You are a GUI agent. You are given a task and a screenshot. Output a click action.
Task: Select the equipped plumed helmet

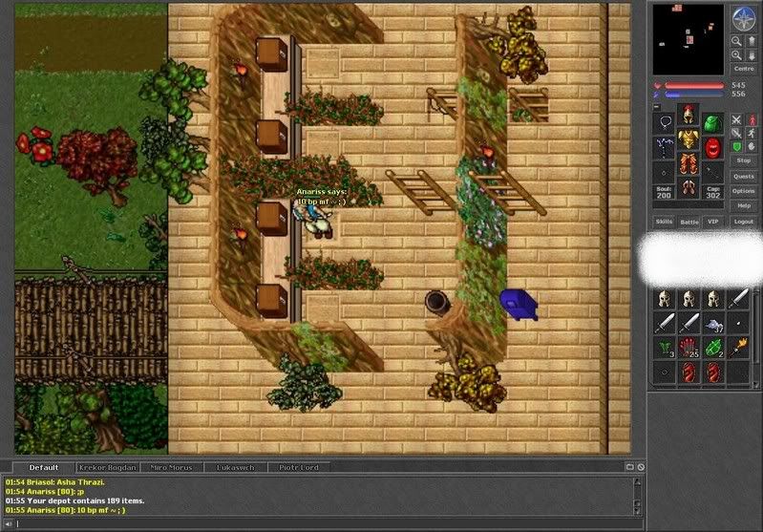pyautogui.click(x=689, y=115)
